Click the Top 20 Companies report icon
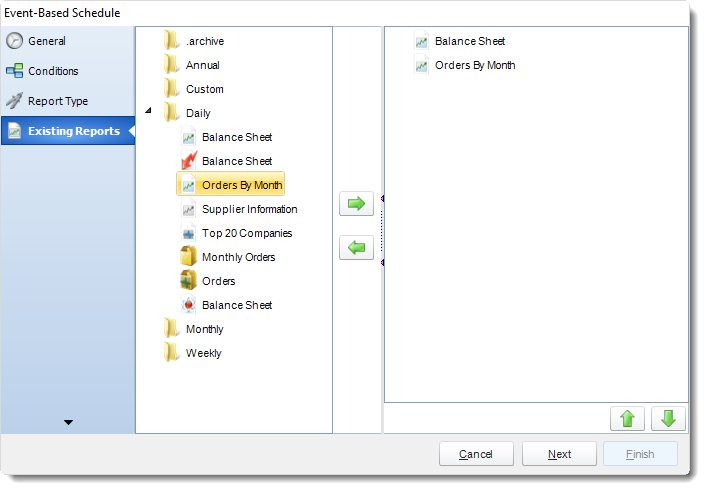The height and width of the screenshot is (490, 705). tap(188, 233)
